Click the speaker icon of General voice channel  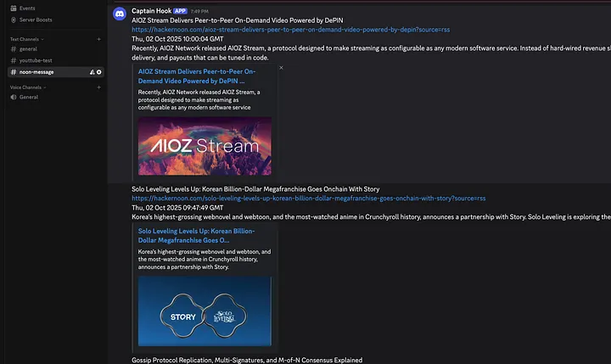(12, 98)
